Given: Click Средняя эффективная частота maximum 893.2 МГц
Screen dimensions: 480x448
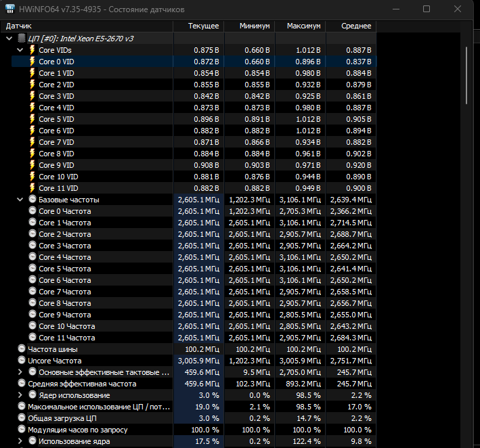Looking at the screenshot, I should [303, 384].
